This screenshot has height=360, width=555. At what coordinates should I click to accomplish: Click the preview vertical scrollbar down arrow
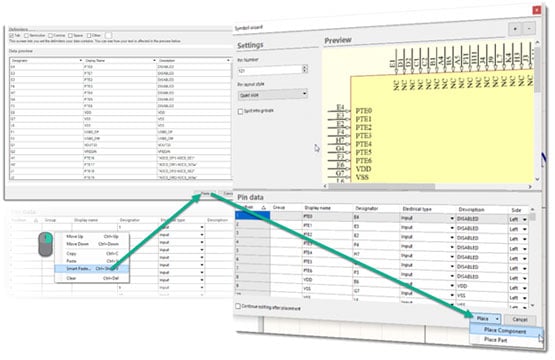coord(537,179)
